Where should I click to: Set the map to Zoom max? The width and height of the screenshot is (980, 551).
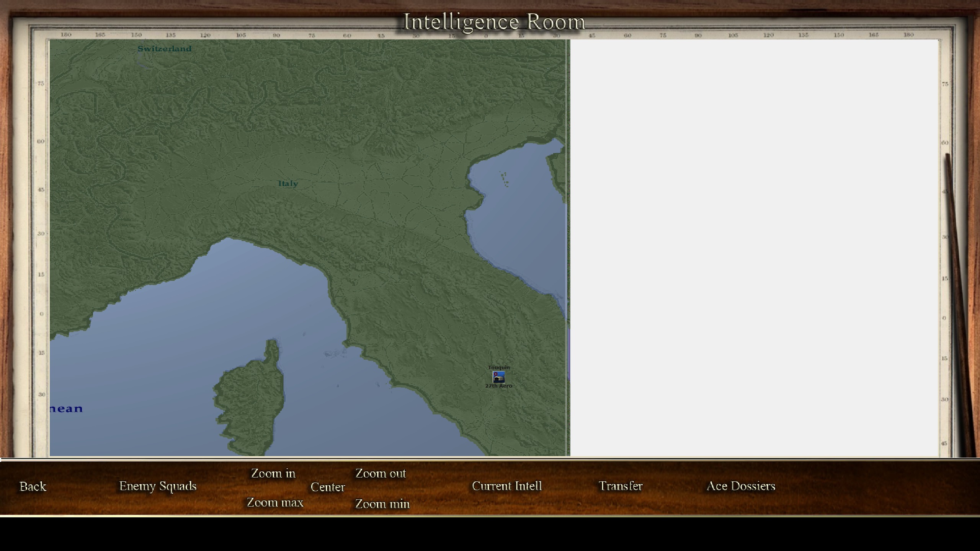(x=275, y=502)
